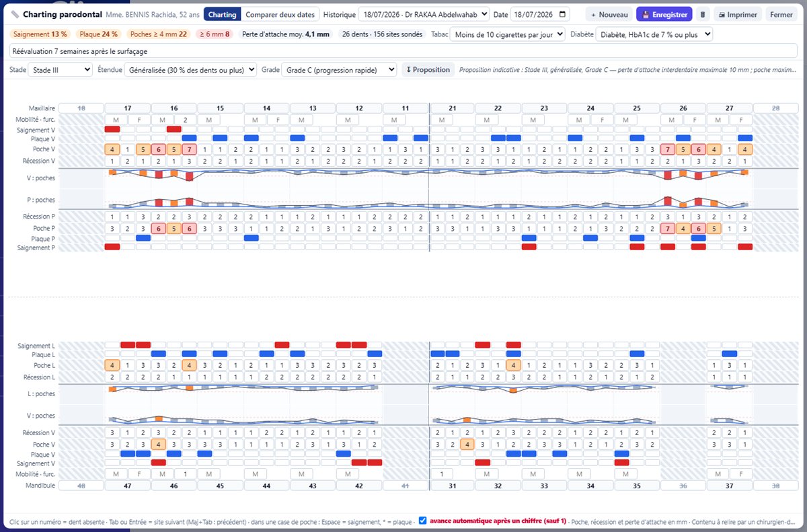Image resolution: width=807 pixels, height=532 pixels.
Task: Restore absent mandibular tooth 36
Action: point(683,485)
